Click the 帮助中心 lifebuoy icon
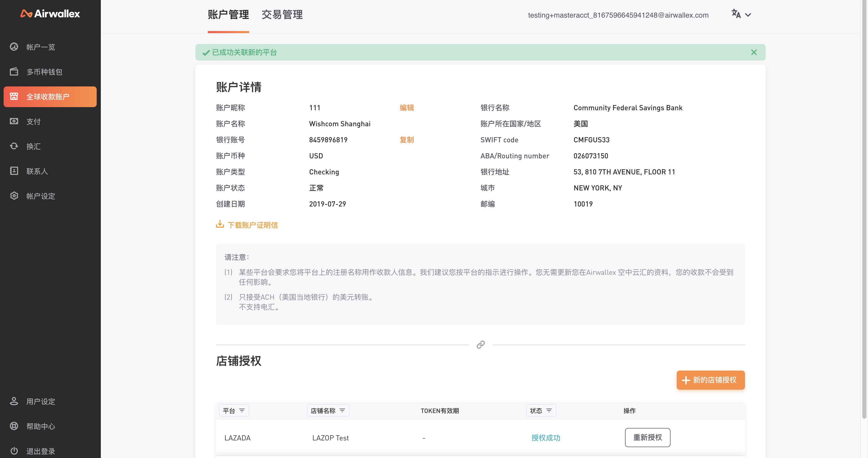This screenshot has height=458, width=868. [14, 426]
